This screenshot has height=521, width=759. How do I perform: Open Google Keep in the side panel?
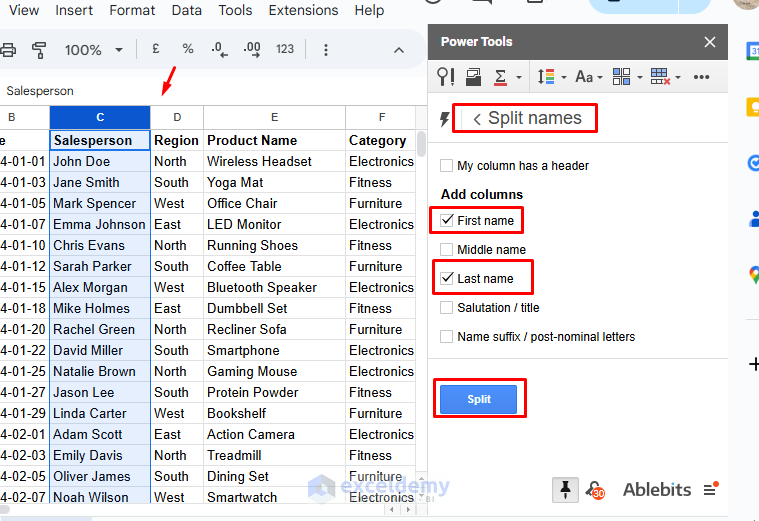coord(753,107)
